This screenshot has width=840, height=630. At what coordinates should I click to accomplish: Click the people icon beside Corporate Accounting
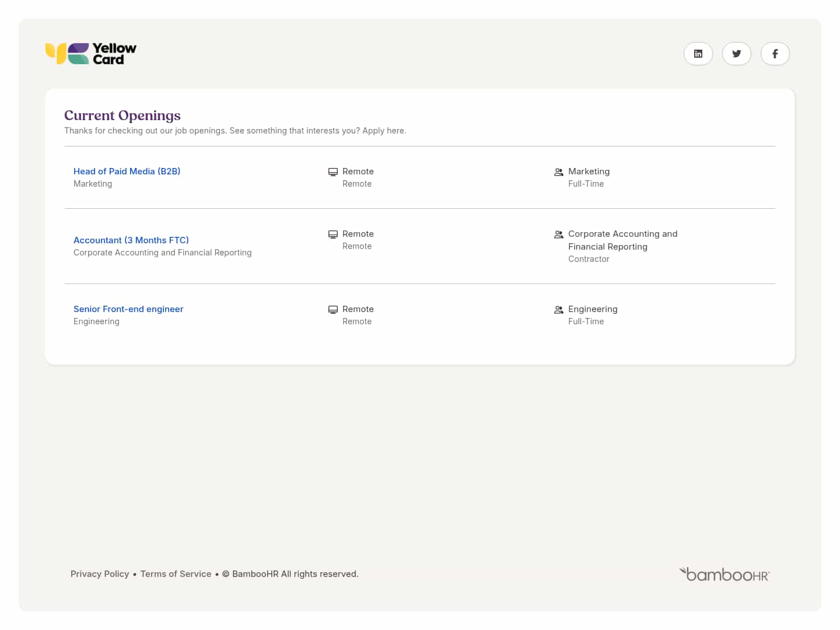pos(558,235)
